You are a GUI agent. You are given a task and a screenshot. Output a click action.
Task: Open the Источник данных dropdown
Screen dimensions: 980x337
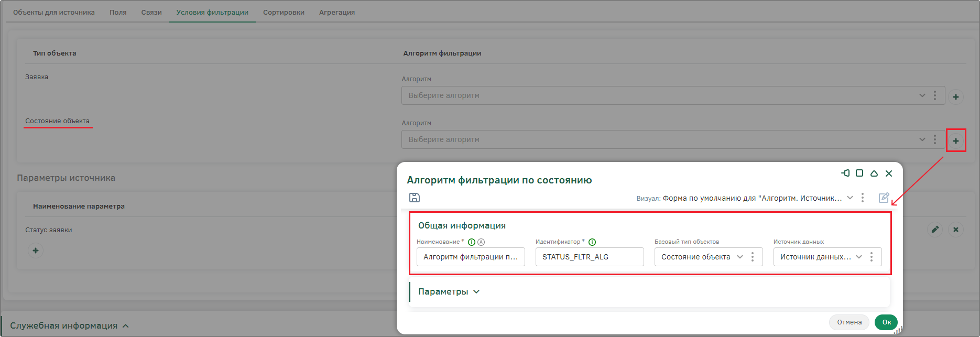click(x=859, y=257)
